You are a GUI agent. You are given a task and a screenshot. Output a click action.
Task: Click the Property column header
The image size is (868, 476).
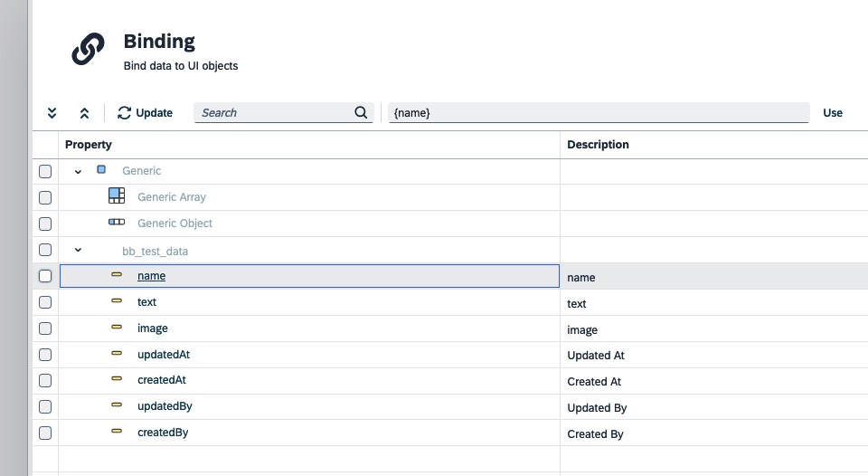[x=89, y=145]
